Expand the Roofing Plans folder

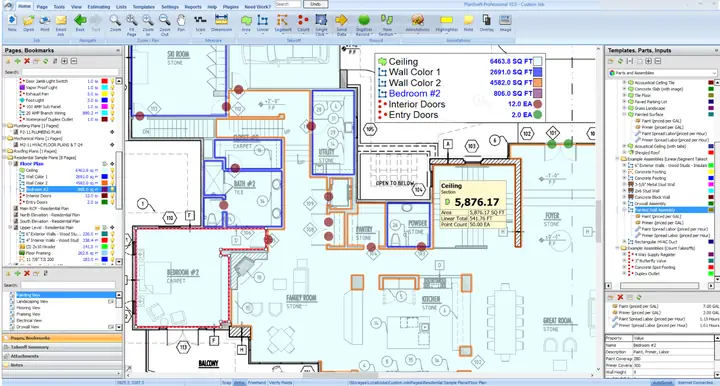tap(6, 151)
